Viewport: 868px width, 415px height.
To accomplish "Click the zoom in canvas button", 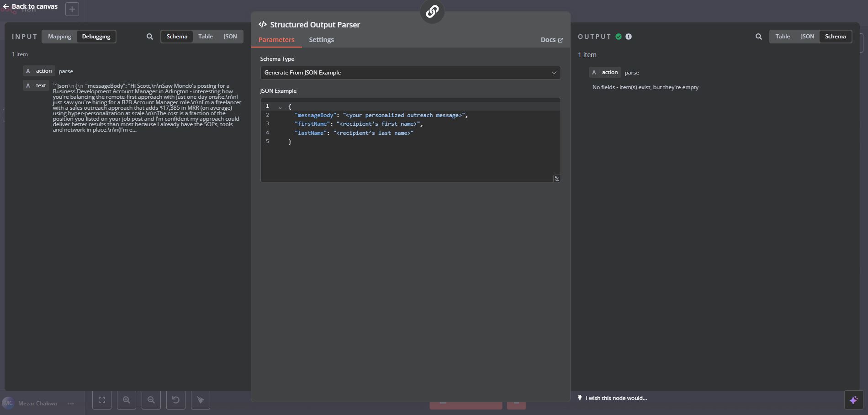I will tap(127, 400).
